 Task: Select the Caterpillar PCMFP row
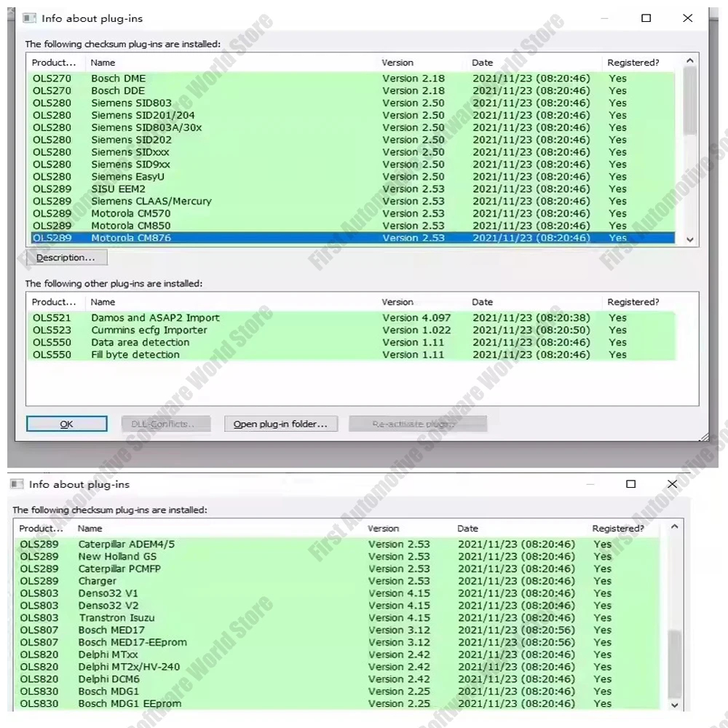pos(339,569)
